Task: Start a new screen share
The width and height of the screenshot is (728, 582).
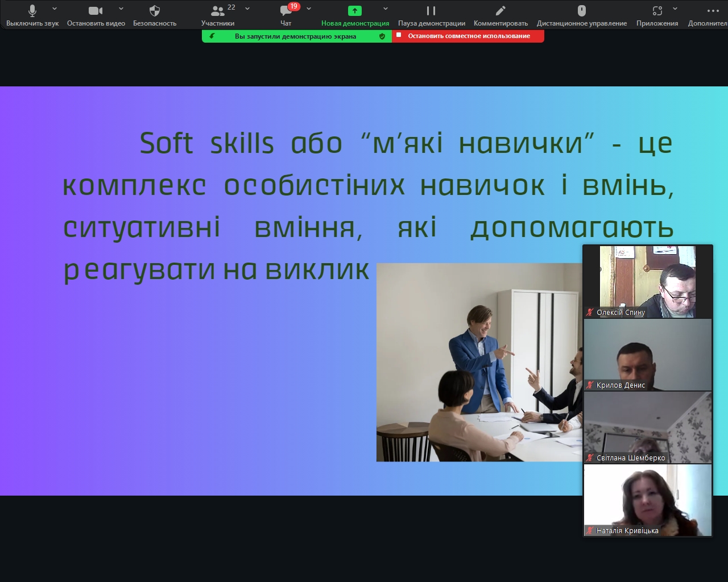Action: click(355, 15)
